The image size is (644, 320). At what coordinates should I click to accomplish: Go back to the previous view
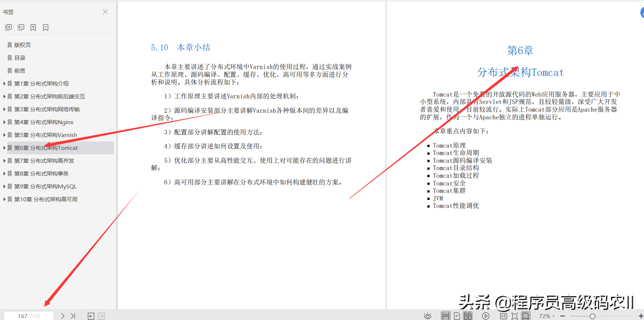(91, 316)
